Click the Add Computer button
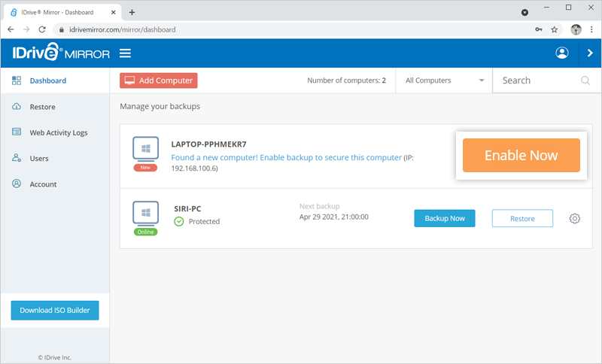The height and width of the screenshot is (364, 602). coord(159,80)
